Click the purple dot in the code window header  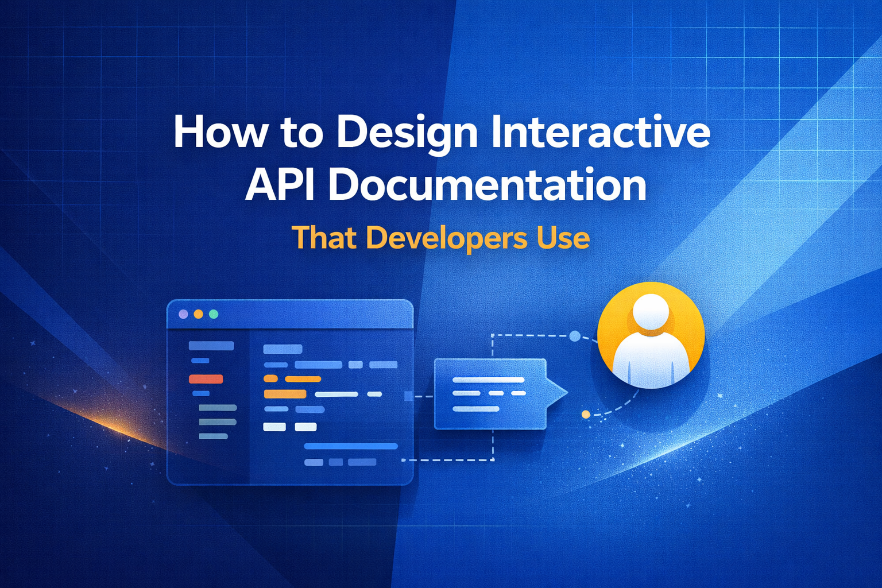click(183, 314)
